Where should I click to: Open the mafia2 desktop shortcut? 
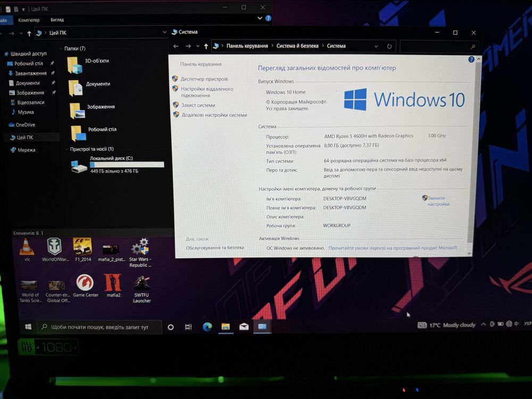click(x=113, y=286)
